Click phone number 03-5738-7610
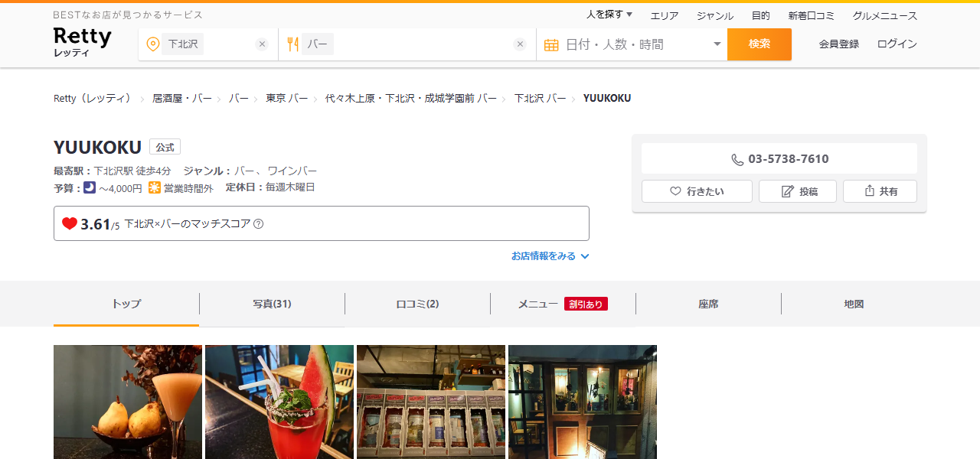 (x=779, y=159)
